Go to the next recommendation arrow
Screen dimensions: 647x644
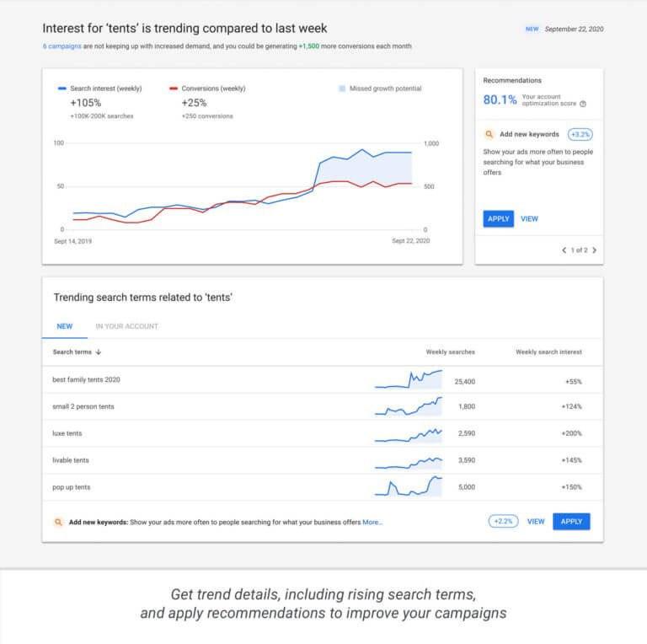coord(594,250)
